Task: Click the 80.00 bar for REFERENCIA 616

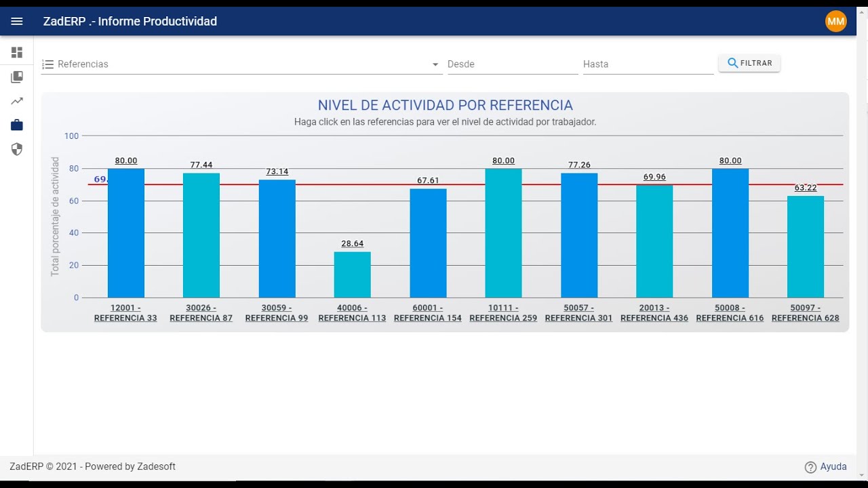Action: coord(730,233)
